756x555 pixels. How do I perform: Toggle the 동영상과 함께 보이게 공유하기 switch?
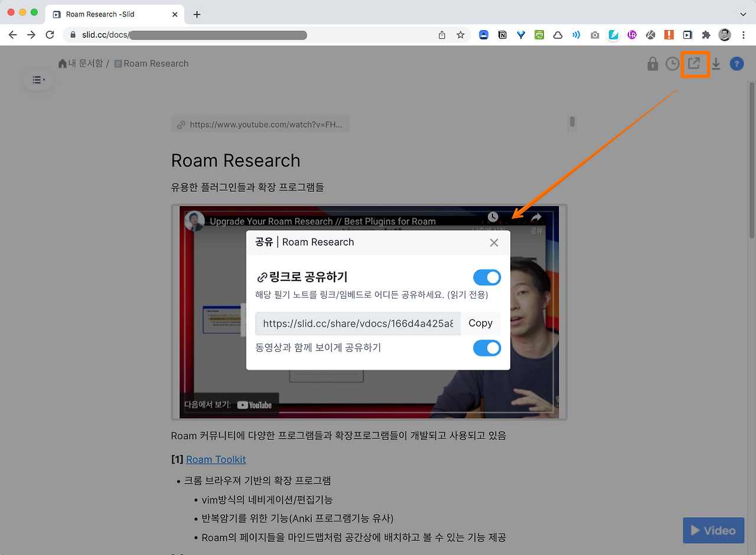click(x=487, y=348)
